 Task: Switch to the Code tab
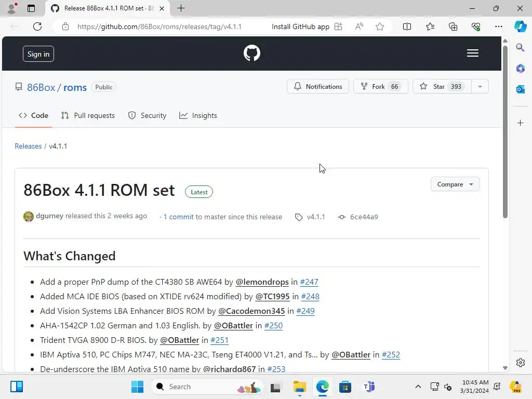(33, 115)
